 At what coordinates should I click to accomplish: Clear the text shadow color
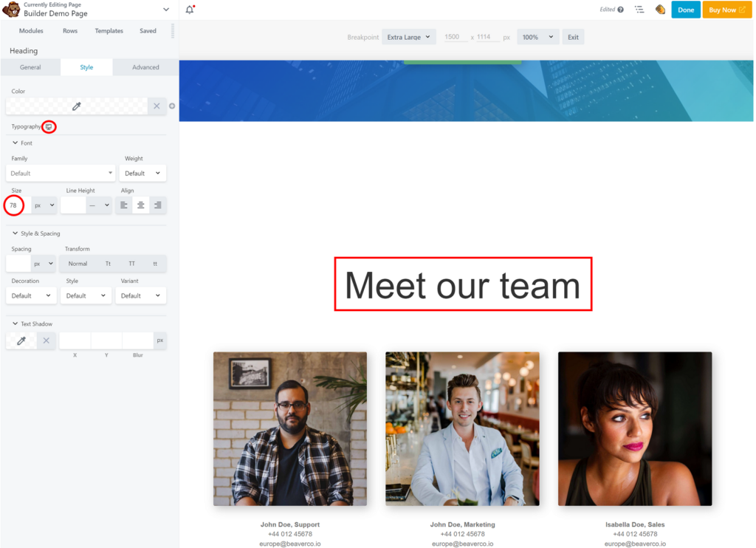pos(47,340)
